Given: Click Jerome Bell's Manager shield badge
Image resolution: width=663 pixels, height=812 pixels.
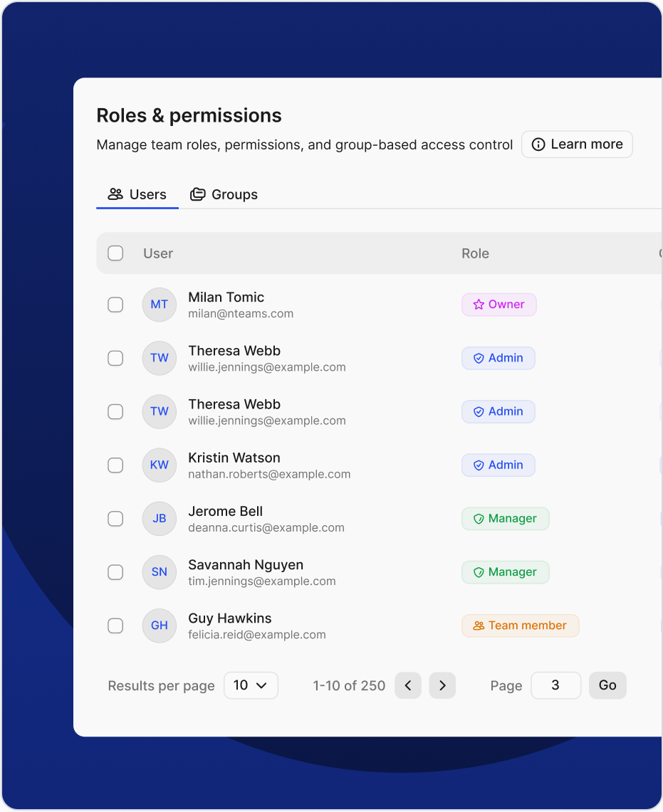Looking at the screenshot, I should coord(505,519).
